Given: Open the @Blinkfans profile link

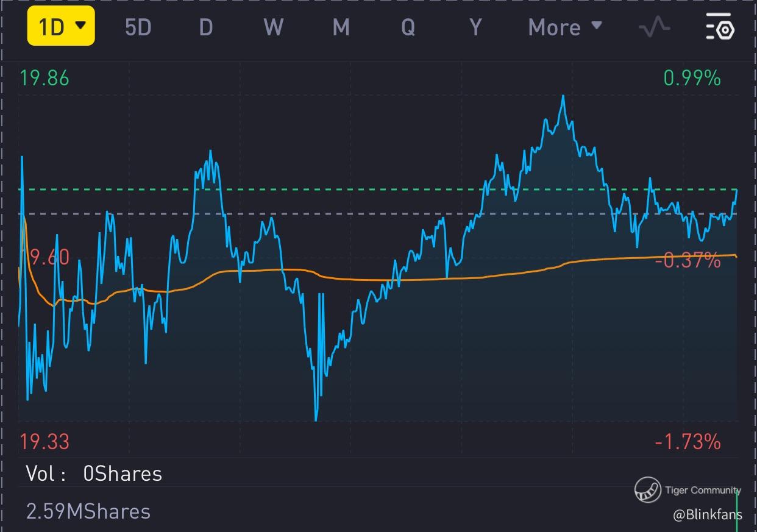Looking at the screenshot, I should tap(707, 515).
